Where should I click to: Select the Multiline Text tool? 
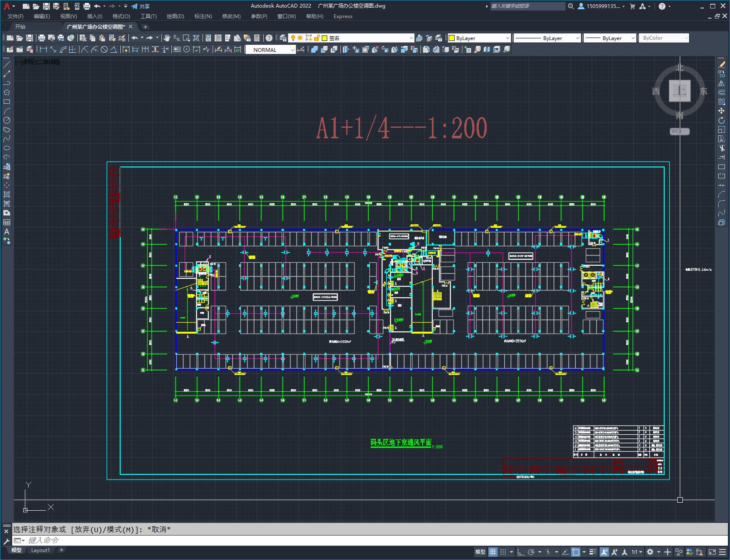7,232
